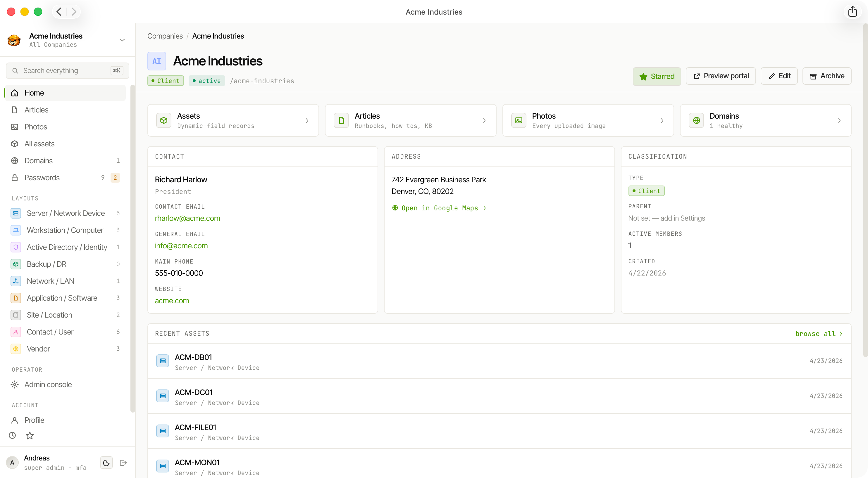Viewport: 868px width, 478px height.
Task: Click the Backup / DR layout icon
Action: 16,264
